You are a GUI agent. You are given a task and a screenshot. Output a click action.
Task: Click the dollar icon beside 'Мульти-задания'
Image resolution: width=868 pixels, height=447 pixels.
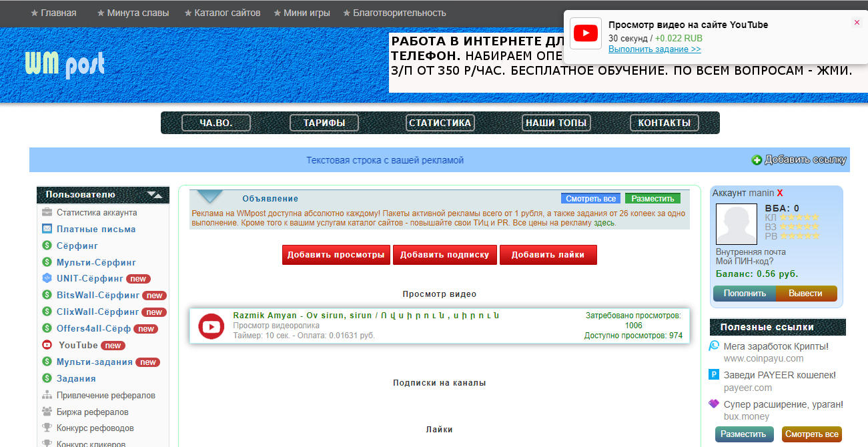pos(47,362)
